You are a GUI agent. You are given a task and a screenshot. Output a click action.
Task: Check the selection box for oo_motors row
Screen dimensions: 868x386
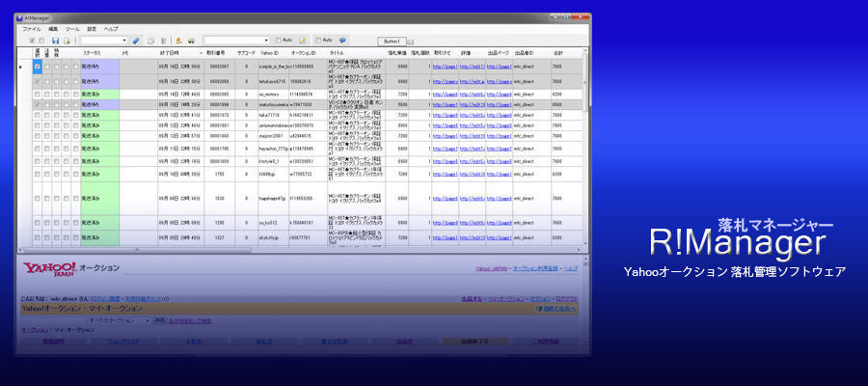pos(37,95)
